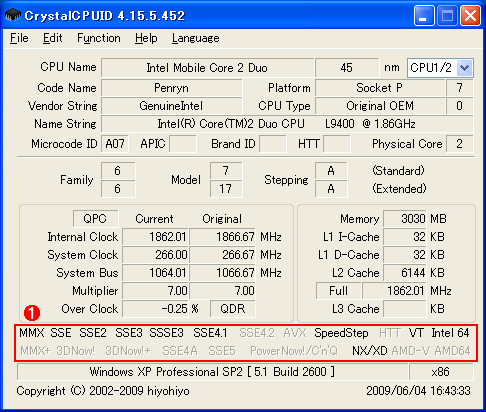Screen dimensions: 486x412
Task: Open the File menu
Action: pyautogui.click(x=19, y=38)
